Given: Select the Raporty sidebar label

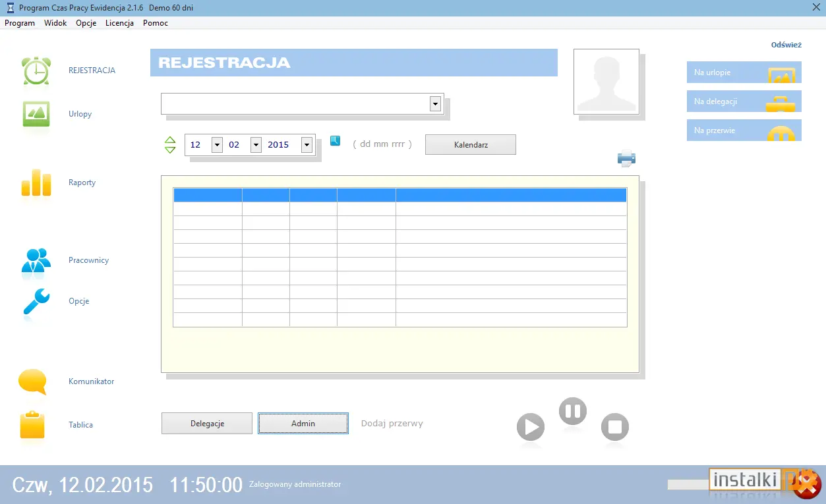Looking at the screenshot, I should point(82,182).
